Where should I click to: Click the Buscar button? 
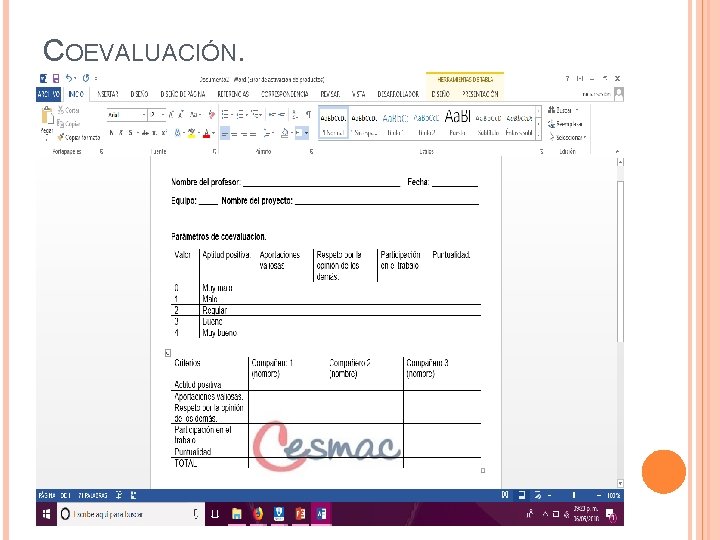pos(563,110)
